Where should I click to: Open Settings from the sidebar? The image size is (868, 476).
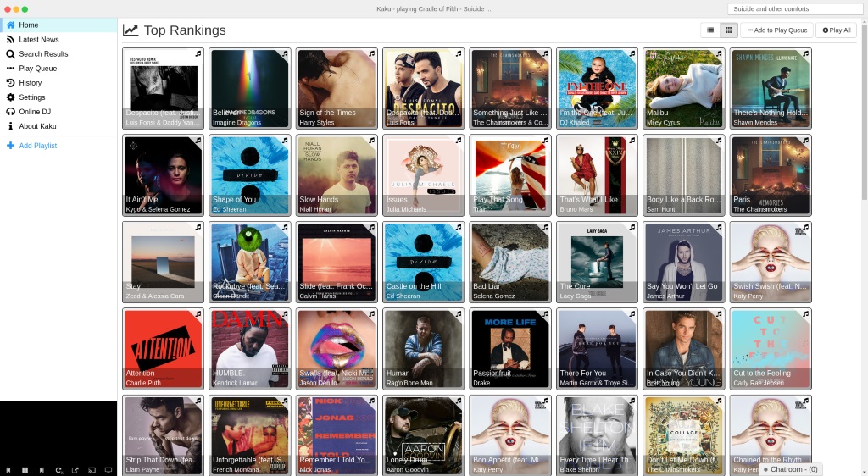point(58,97)
